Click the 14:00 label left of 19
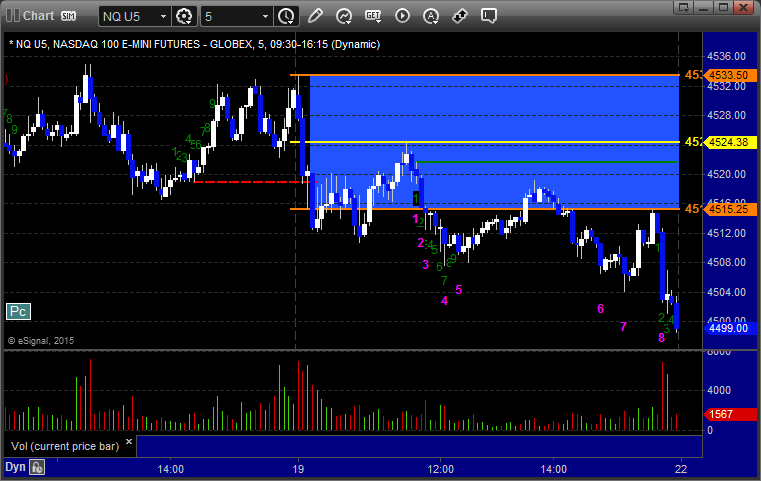 (170, 469)
